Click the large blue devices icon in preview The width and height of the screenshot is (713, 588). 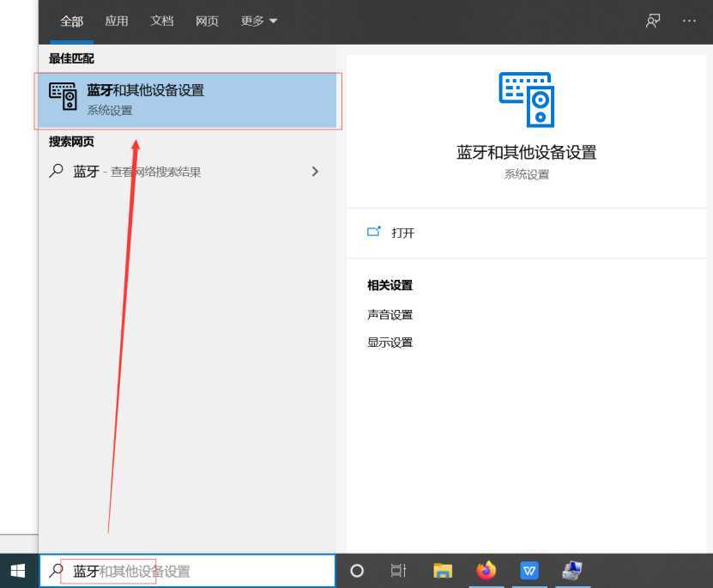[x=526, y=100]
